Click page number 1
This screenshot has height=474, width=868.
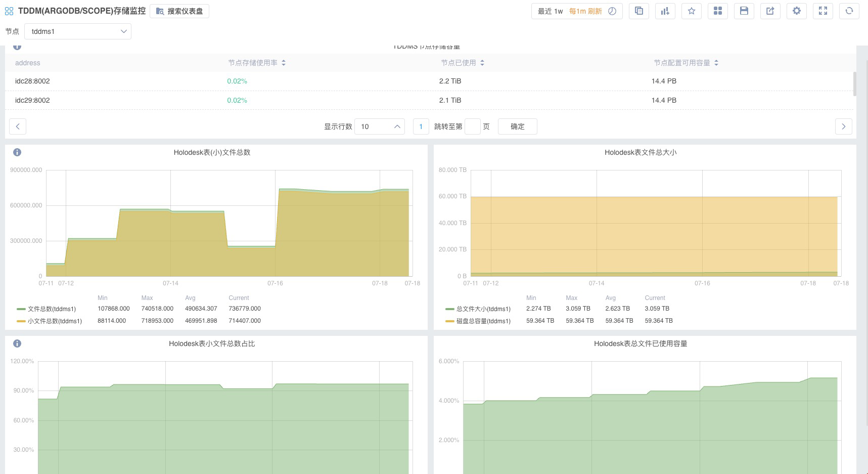tap(421, 126)
